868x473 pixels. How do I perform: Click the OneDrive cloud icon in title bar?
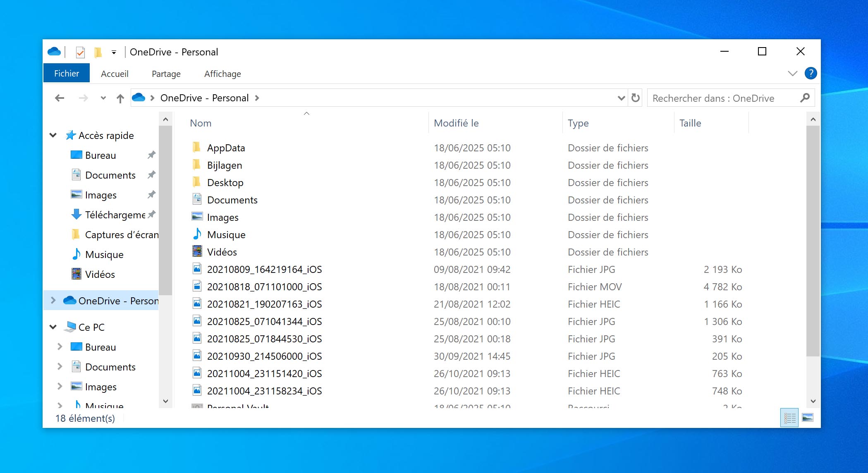tap(54, 52)
